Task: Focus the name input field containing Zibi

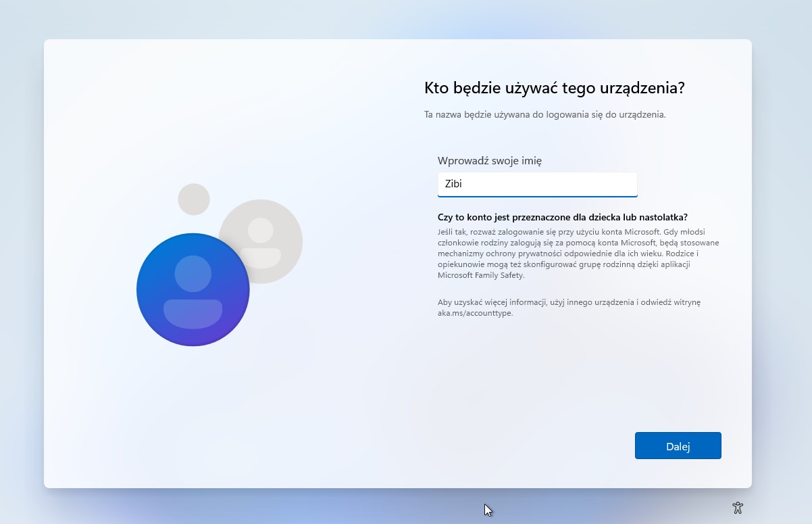Action: [x=537, y=184]
